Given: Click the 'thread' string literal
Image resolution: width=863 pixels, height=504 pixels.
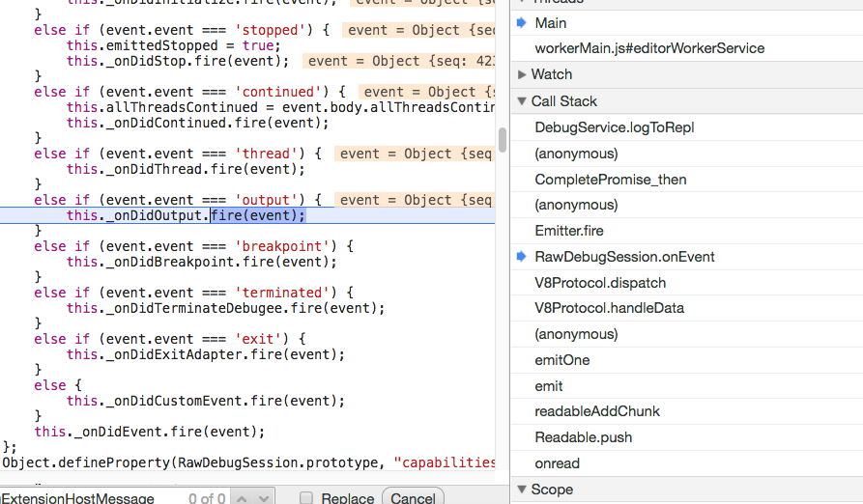Looking at the screenshot, I should (266, 154).
